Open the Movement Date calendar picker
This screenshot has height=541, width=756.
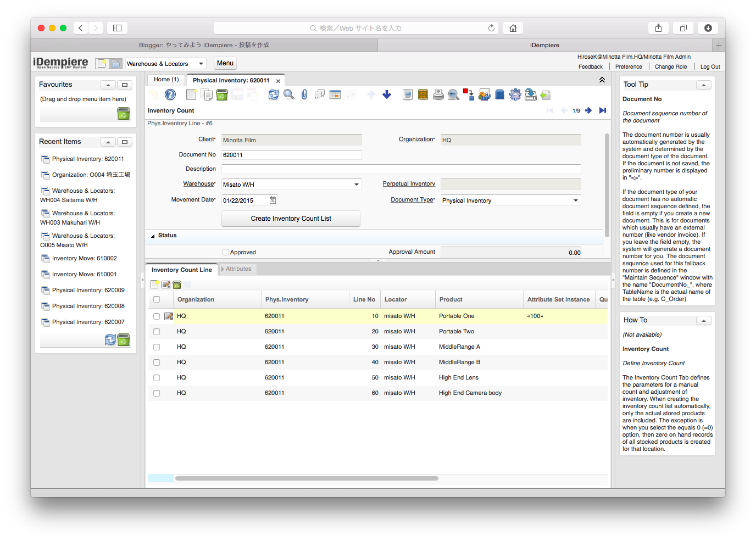tap(273, 200)
